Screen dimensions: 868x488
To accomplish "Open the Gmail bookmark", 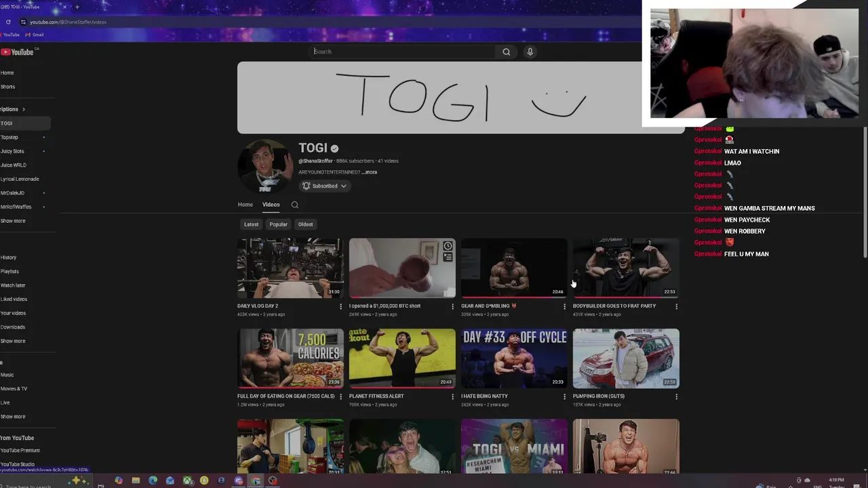I will 35,35.
